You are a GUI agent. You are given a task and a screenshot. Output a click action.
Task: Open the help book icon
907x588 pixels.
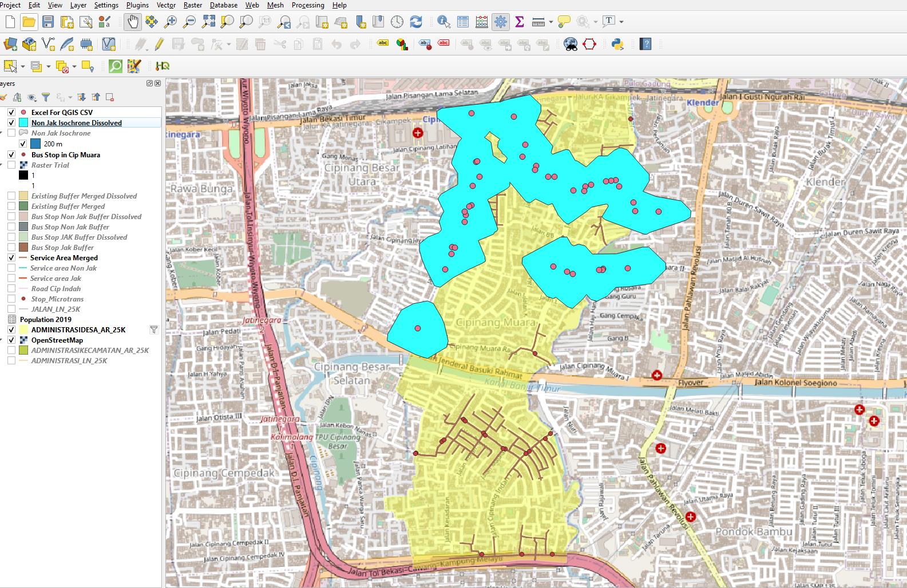(645, 44)
